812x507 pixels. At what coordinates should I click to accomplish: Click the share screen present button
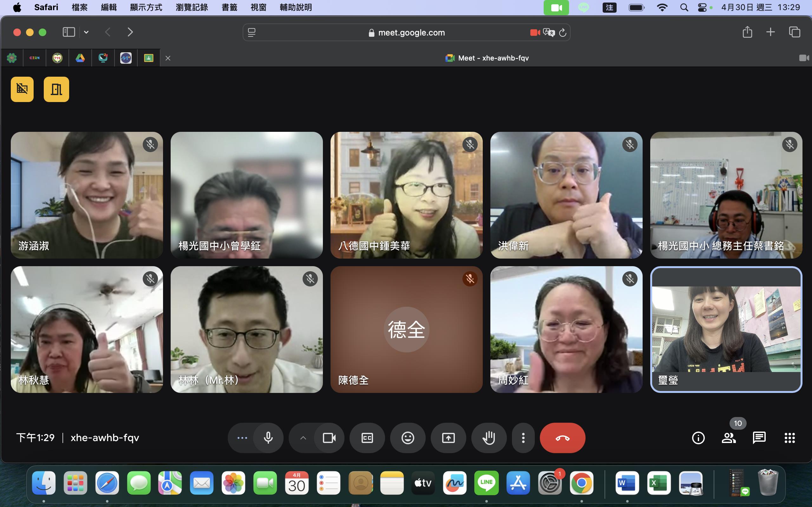[448, 438]
